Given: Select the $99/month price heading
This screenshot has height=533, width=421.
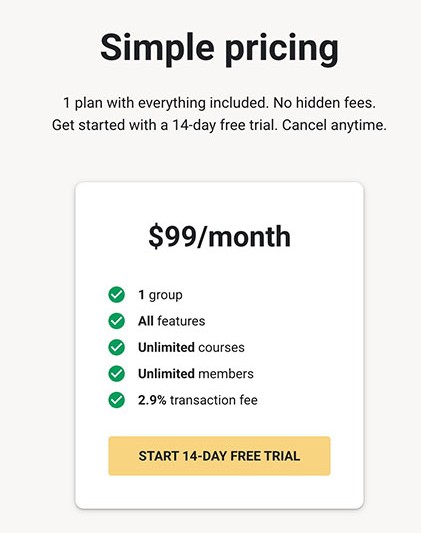Looking at the screenshot, I should (x=220, y=237).
